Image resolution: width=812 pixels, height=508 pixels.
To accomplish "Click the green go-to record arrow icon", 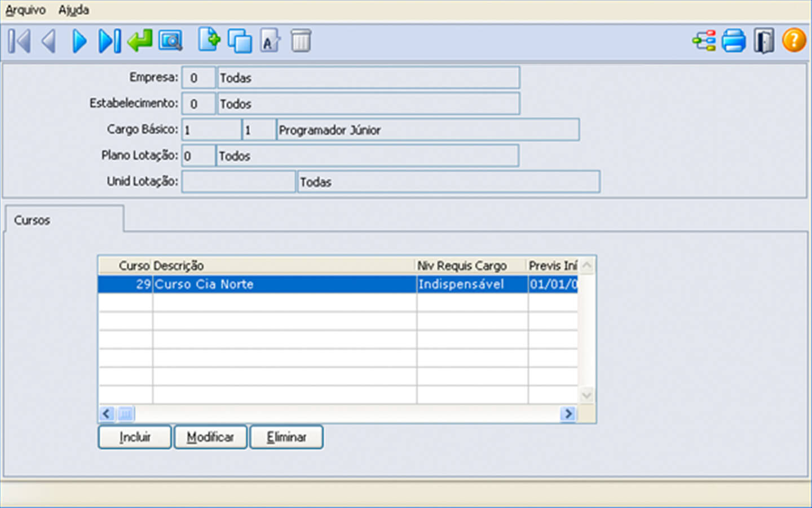I will point(140,41).
